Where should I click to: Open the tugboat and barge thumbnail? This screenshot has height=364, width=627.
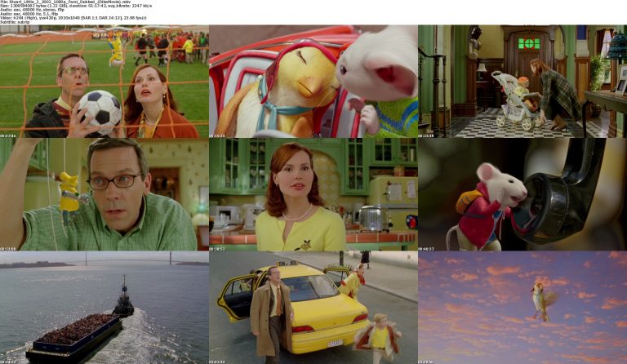tap(104, 307)
